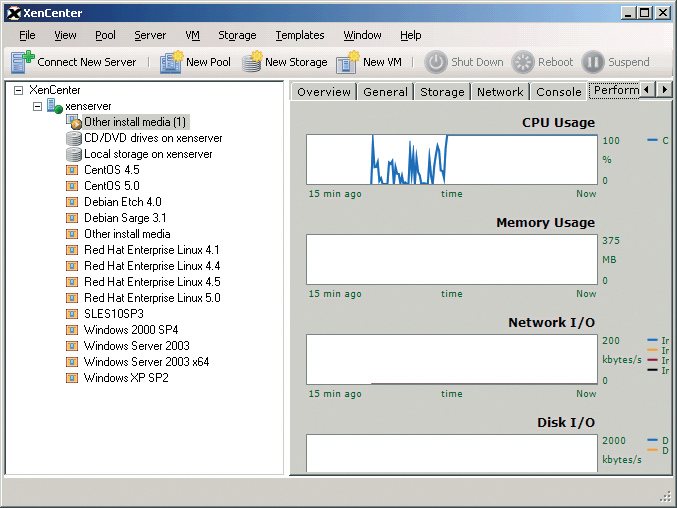The height and width of the screenshot is (508, 677).
Task: Click the Red Hat Enterprise Linux 4.4 icon
Action: [72, 266]
